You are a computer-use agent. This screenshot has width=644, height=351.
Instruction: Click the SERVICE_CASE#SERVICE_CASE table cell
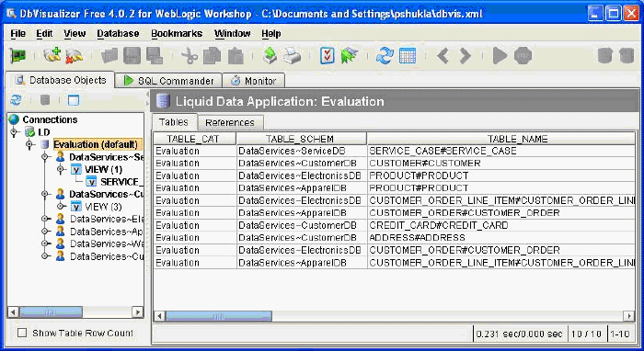[x=501, y=151]
